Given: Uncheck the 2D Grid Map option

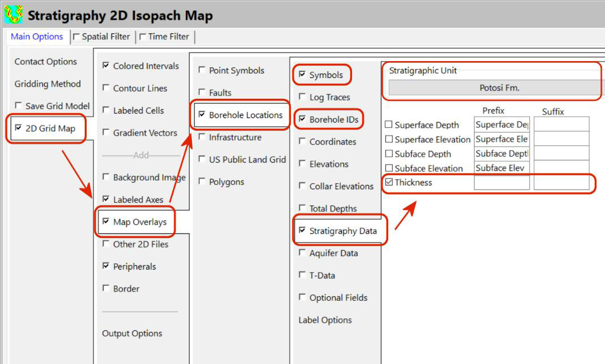Looking at the screenshot, I should pyautogui.click(x=19, y=128).
